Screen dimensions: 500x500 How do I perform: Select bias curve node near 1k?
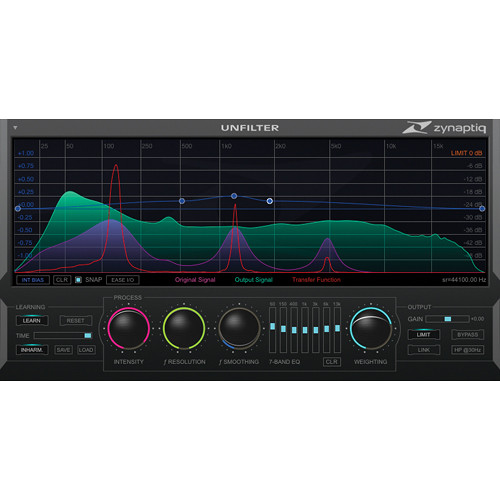[x=234, y=196]
